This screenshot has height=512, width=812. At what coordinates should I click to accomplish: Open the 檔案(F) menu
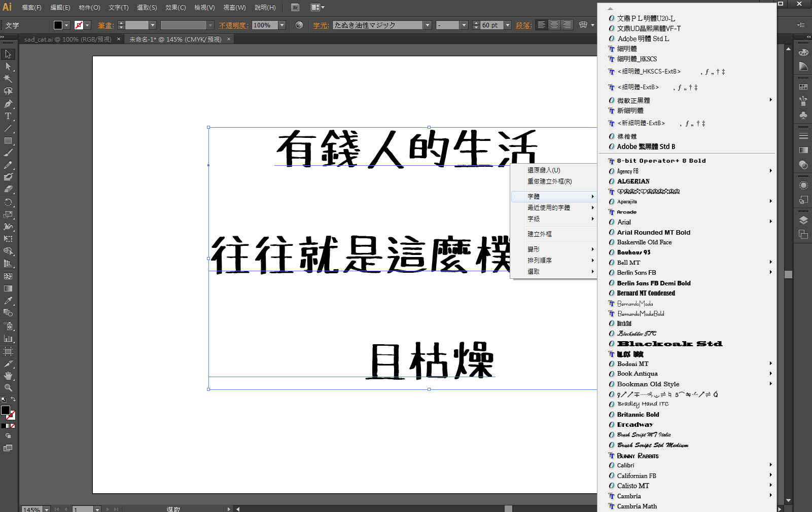(x=31, y=7)
